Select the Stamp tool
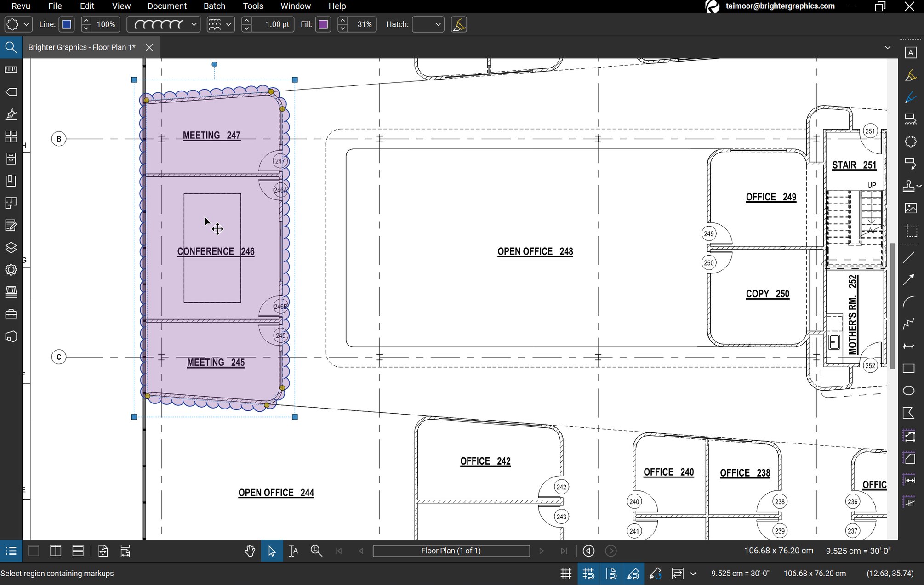 909,186
